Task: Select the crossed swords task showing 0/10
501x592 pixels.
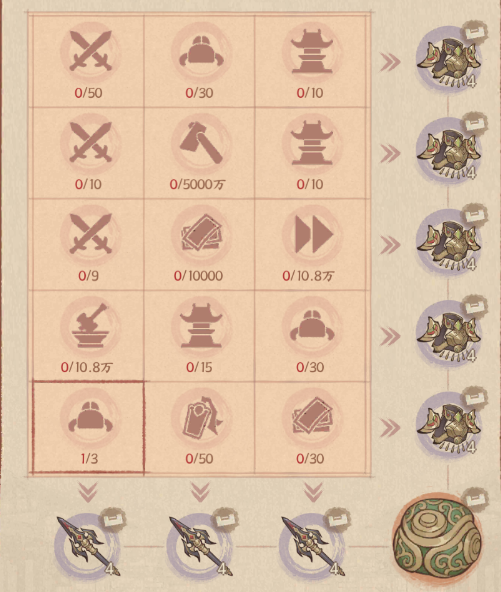Action: 88,153
